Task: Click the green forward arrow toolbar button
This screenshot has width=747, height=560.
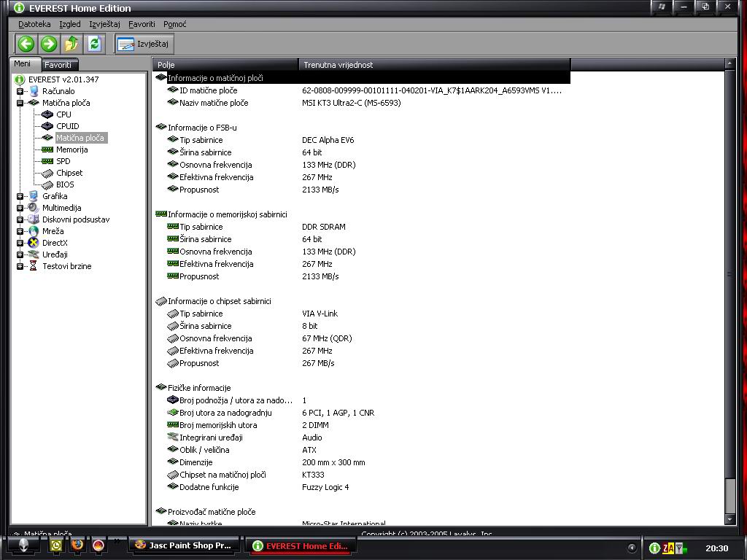Action: (x=49, y=44)
